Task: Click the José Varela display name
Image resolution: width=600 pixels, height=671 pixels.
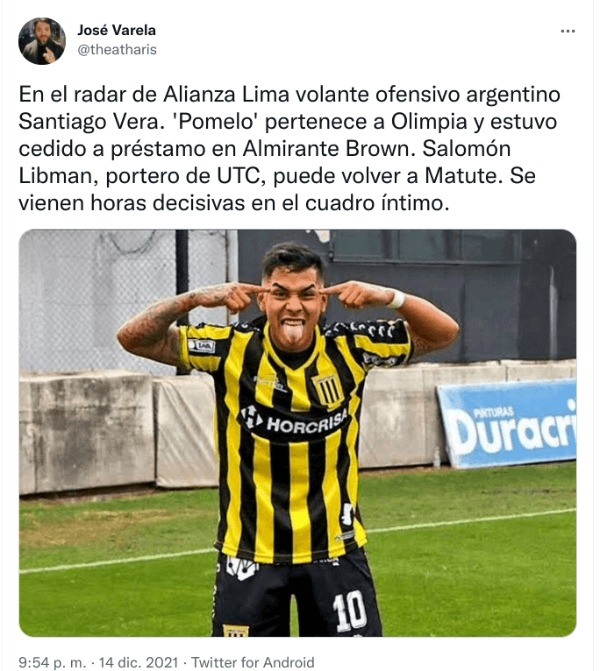Action: click(x=117, y=30)
